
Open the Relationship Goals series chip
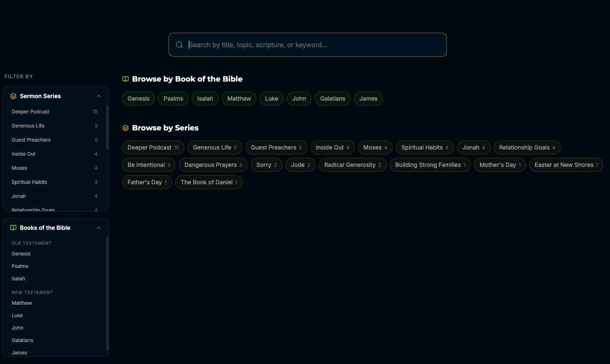(x=527, y=147)
